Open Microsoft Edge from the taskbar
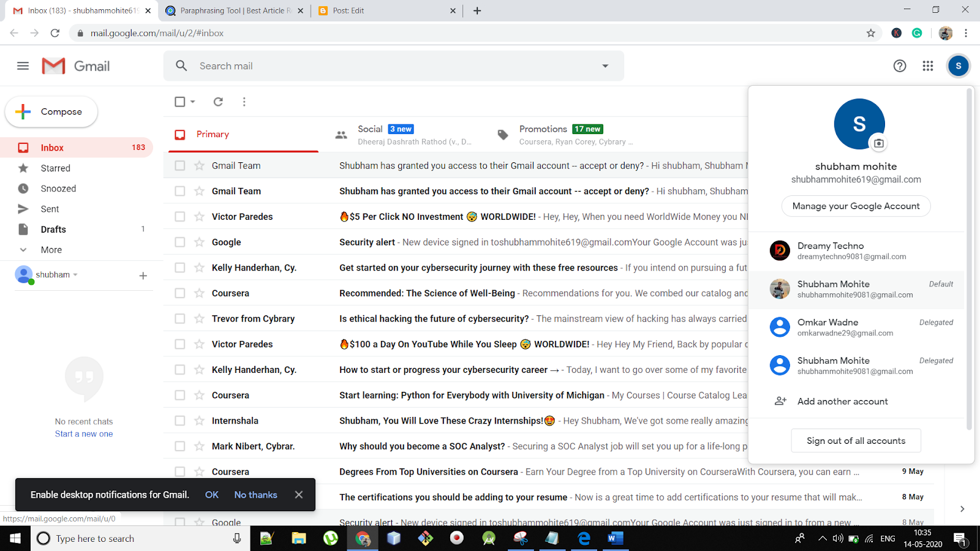This screenshot has width=980, height=551. pyautogui.click(x=584, y=538)
